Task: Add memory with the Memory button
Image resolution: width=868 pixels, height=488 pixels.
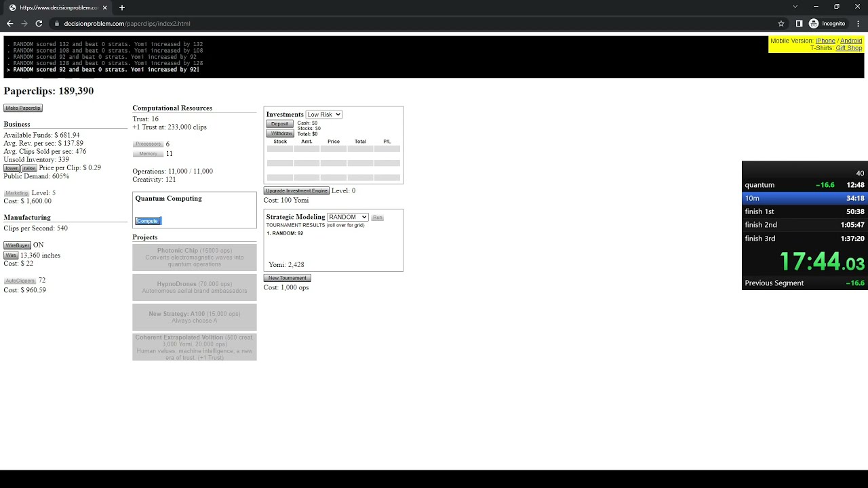Action: [148, 154]
